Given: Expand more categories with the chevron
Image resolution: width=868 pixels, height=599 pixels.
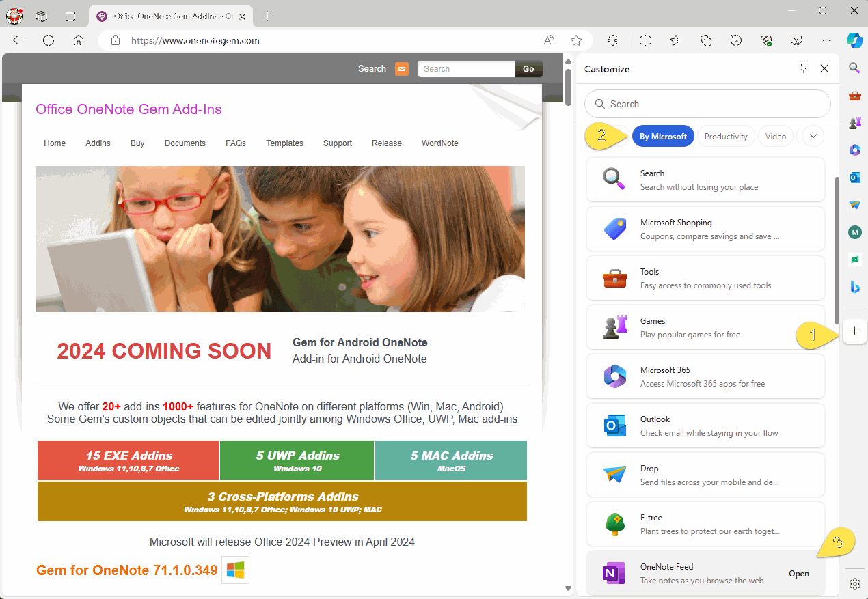Looking at the screenshot, I should 813,136.
